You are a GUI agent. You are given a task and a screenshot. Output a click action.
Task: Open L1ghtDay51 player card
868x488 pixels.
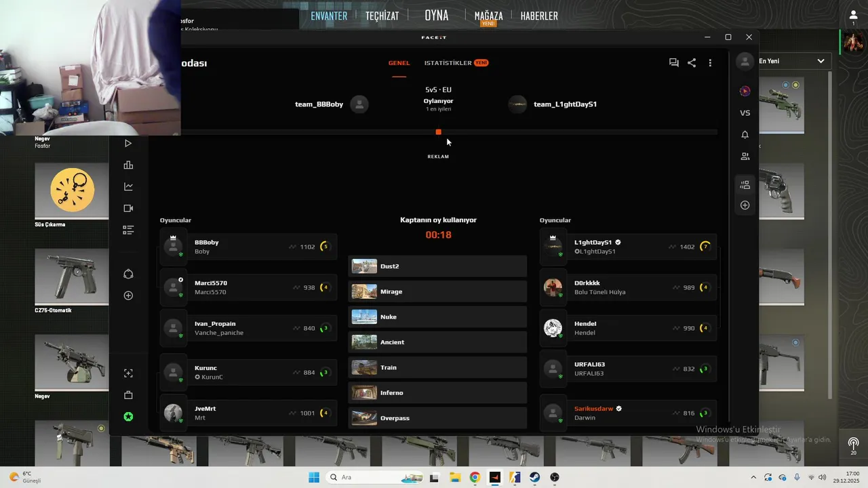pos(628,247)
